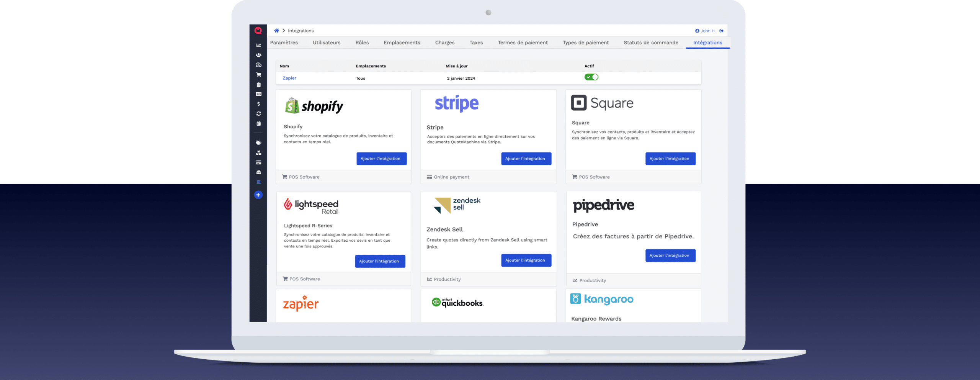Click 'POS Software' label under Shopify
Screen dimensions: 980x380
coord(304,177)
